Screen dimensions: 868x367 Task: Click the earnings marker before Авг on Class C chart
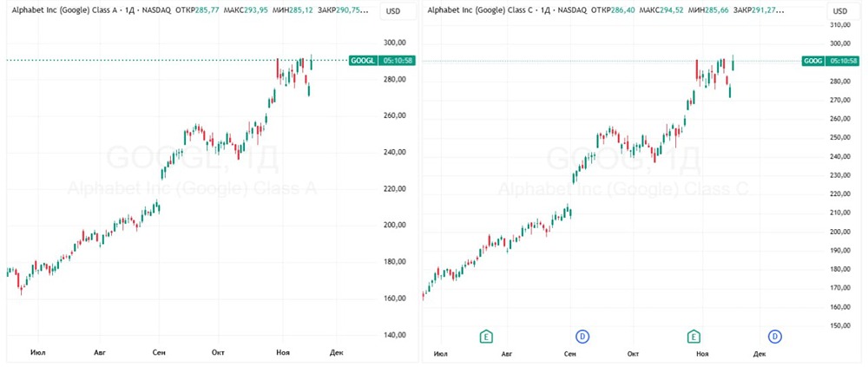[x=487, y=336]
